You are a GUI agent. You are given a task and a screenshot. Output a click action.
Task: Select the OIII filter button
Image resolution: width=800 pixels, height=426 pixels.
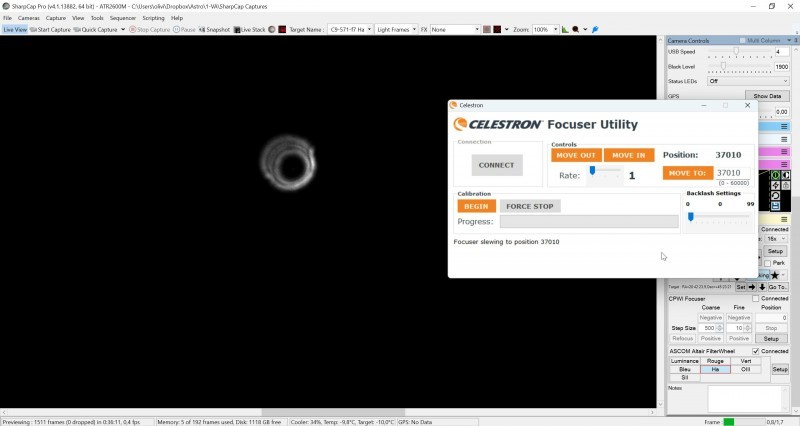(x=745, y=369)
